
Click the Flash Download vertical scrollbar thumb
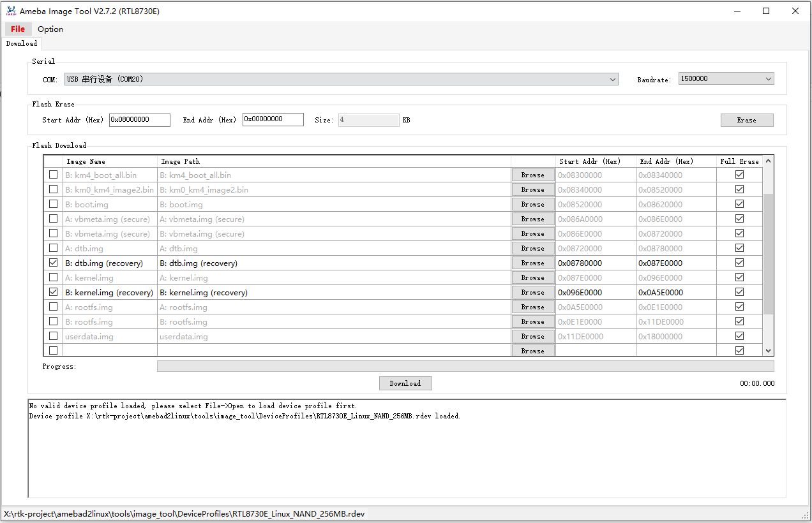(768, 254)
